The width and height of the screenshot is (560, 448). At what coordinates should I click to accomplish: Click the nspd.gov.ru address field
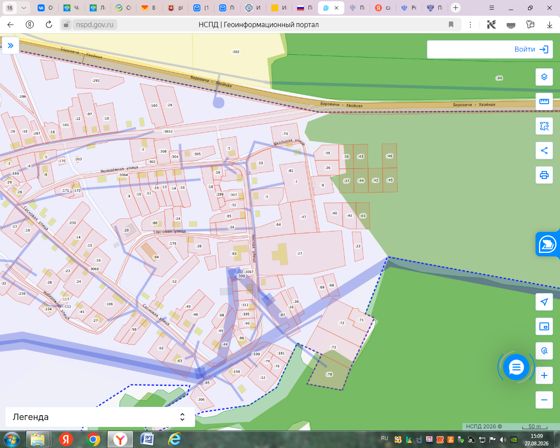tap(95, 25)
